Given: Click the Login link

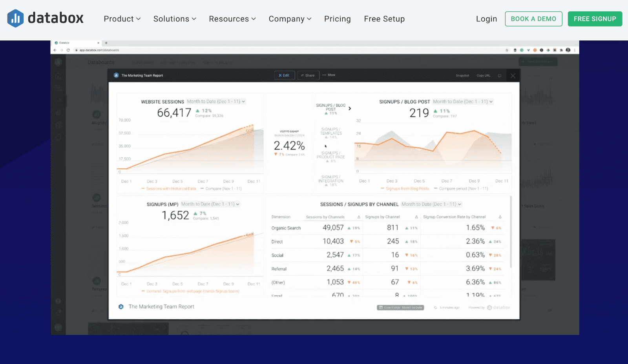Looking at the screenshot, I should [x=486, y=19].
